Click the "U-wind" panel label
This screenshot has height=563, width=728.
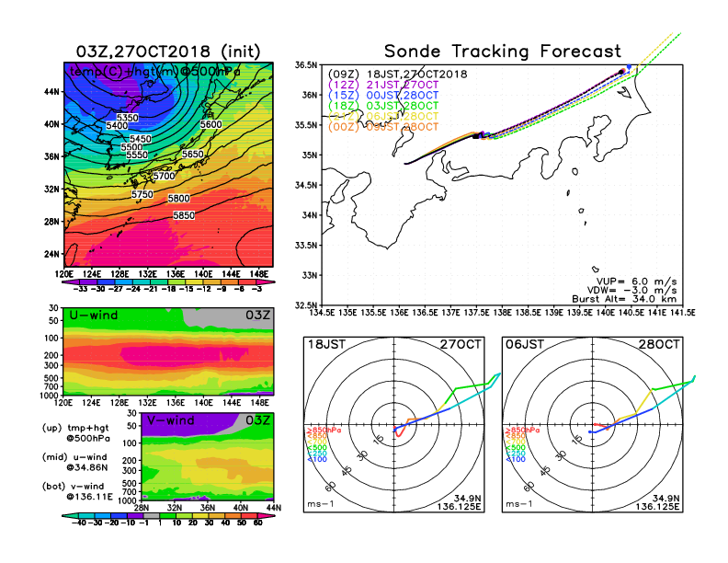pos(94,315)
